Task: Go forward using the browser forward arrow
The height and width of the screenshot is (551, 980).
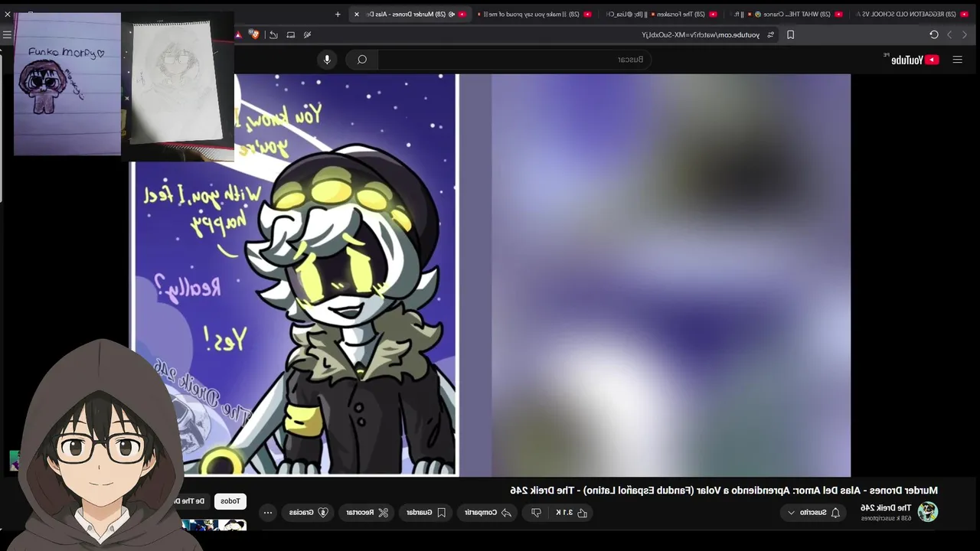Action: pos(949,34)
